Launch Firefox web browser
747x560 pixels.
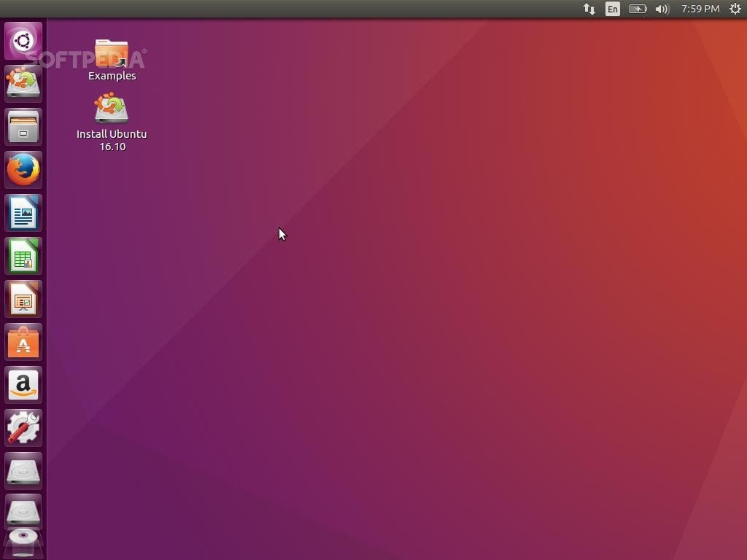click(23, 170)
